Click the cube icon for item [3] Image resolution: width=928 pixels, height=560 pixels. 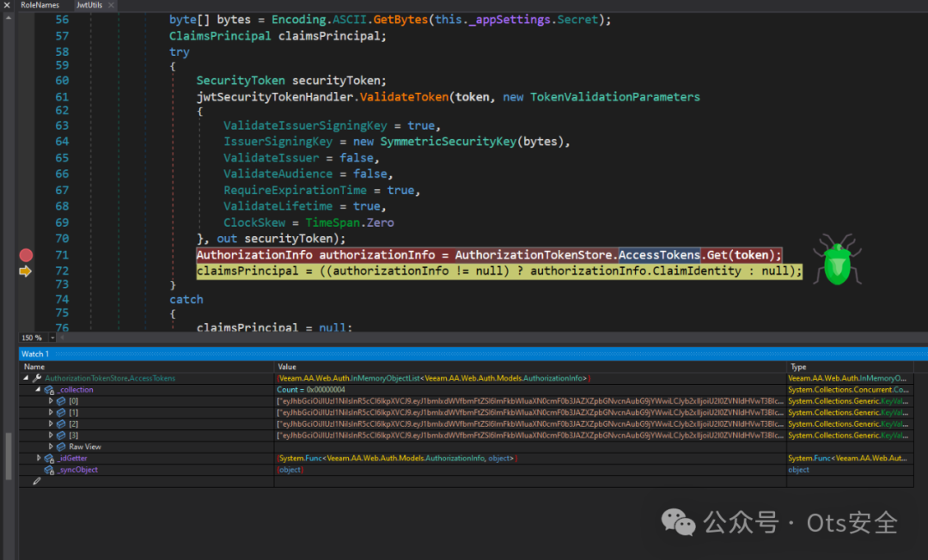(x=61, y=435)
